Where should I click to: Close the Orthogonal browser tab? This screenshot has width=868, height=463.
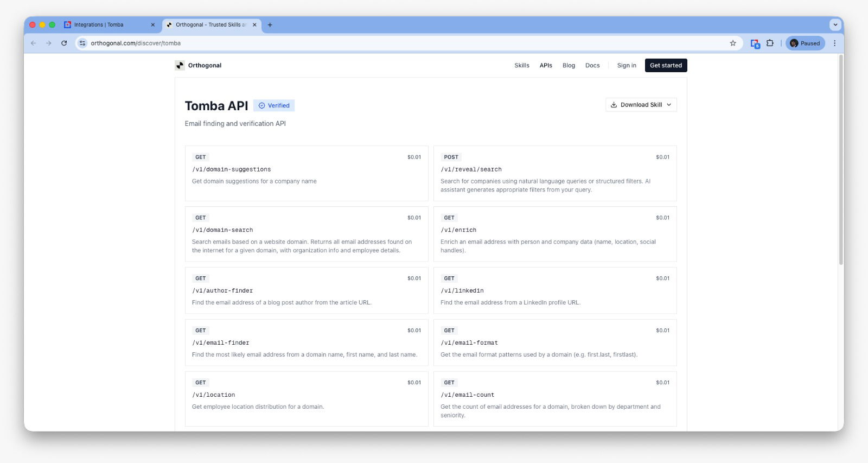coord(254,25)
